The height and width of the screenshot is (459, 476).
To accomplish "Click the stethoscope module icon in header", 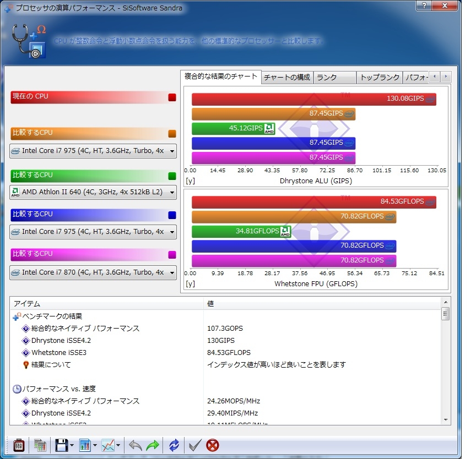I will click(29, 41).
